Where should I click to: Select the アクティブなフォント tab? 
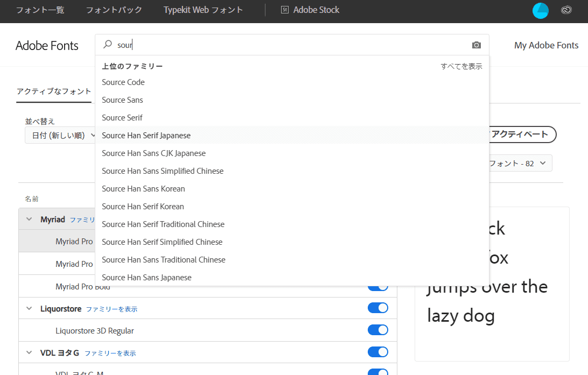pyautogui.click(x=54, y=91)
